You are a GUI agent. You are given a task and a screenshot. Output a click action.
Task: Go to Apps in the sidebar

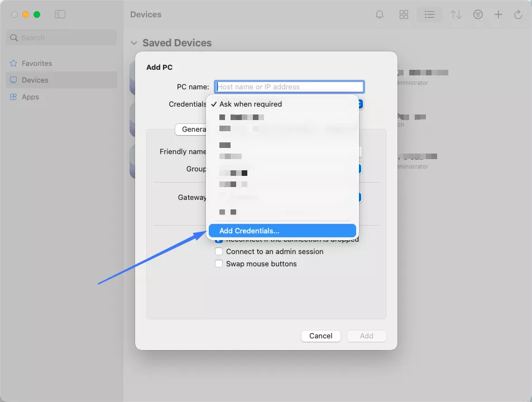pyautogui.click(x=30, y=97)
